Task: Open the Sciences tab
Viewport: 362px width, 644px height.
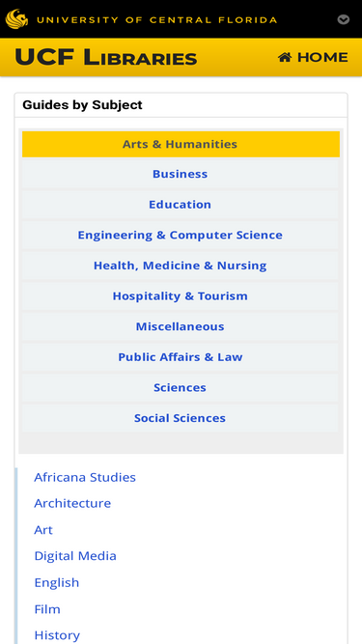Action: (x=181, y=387)
